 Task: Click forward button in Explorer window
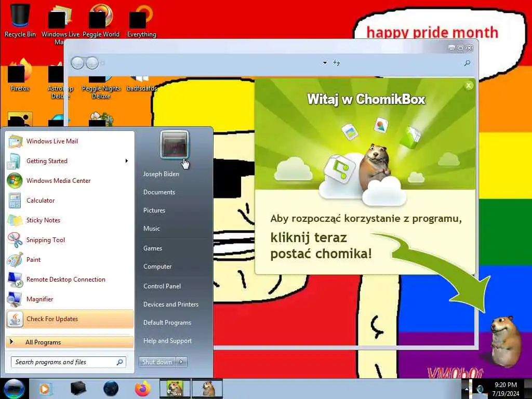pos(92,63)
